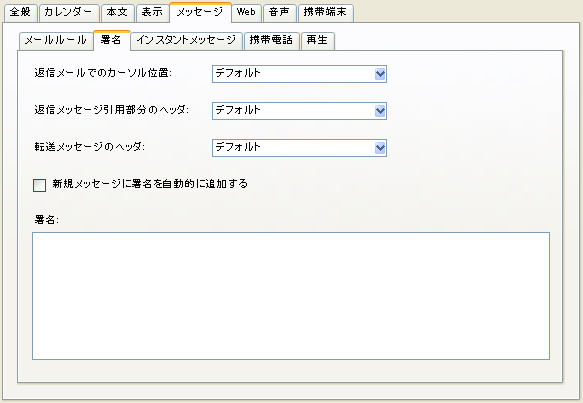The height and width of the screenshot is (403, 583).
Task: Click the 転送メッセージのヘッダ combo box field
Action: (x=299, y=148)
